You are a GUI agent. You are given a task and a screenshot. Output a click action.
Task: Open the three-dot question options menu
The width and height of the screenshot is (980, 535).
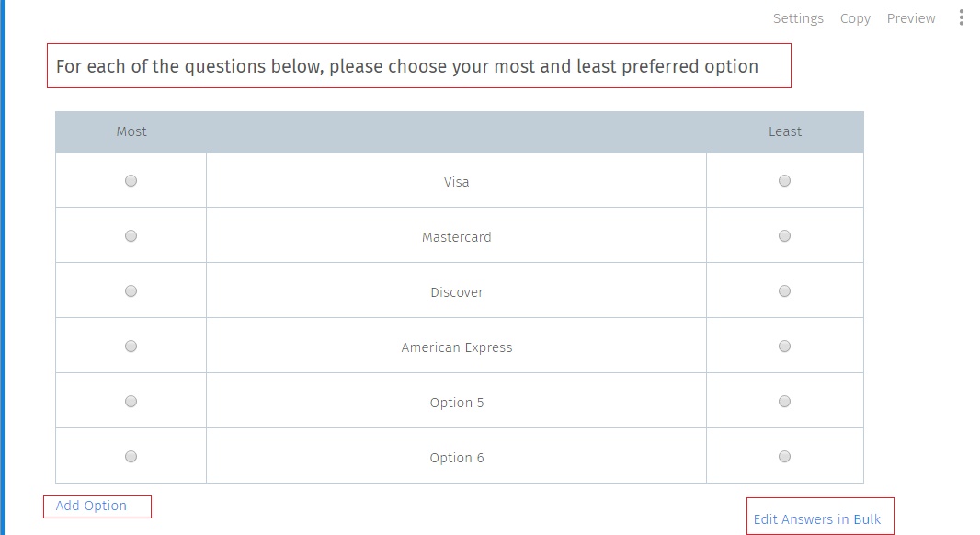(x=962, y=17)
